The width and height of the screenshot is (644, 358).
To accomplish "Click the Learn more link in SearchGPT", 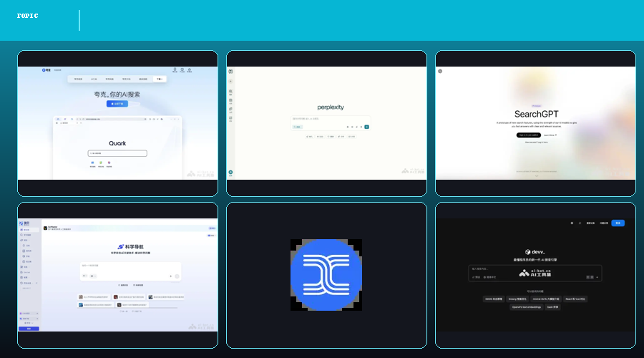I will 550,135.
